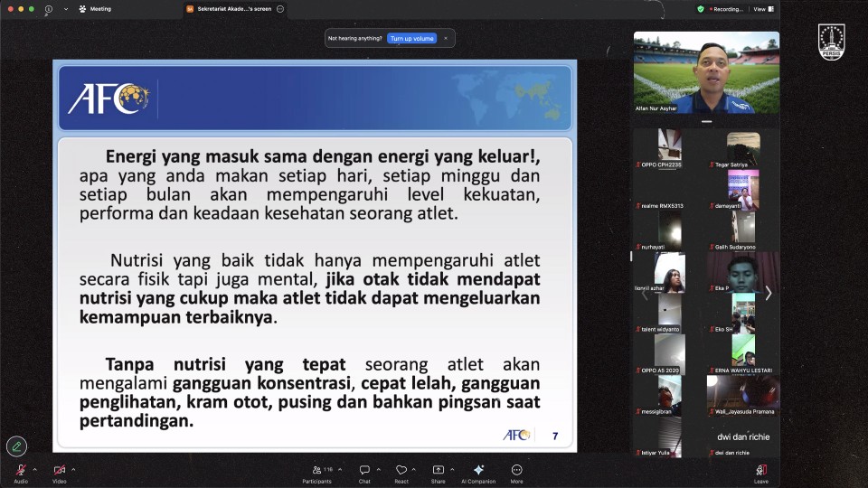
Task: Click 'Tanpa nutrisi yang tepat' slide text
Action: (x=225, y=364)
